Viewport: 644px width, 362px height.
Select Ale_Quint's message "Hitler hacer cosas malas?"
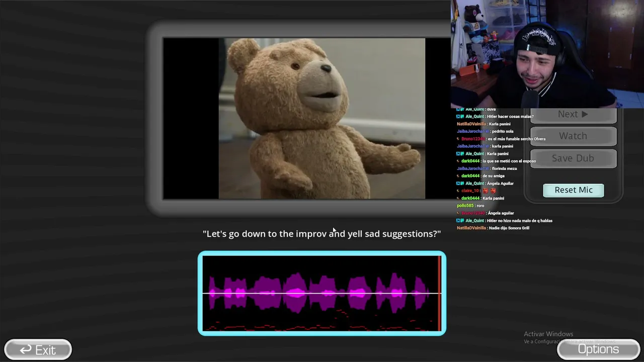(495, 117)
